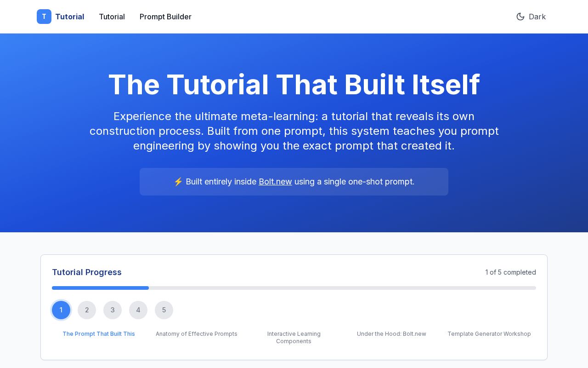The image size is (588, 368).
Task: Choose step 5 circle
Action: [164, 310]
